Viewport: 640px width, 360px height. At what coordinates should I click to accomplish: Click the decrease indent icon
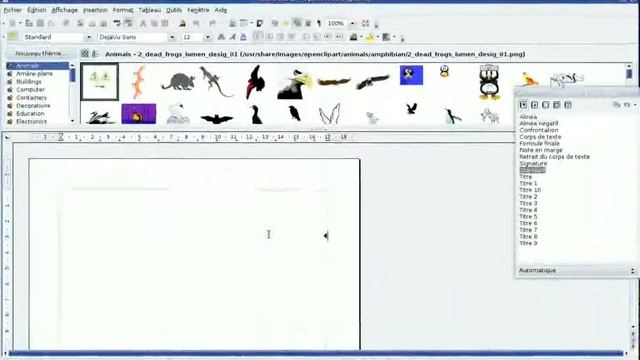coord(328,37)
